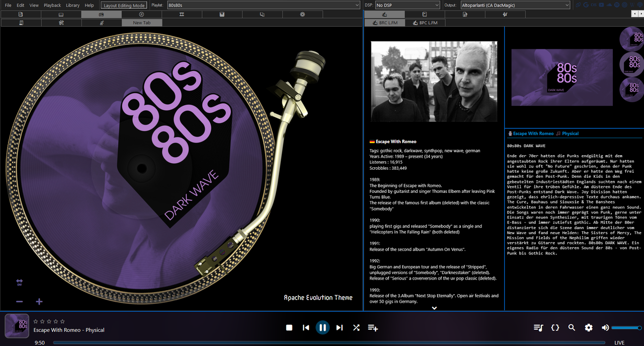Open the Help menu
The height and width of the screenshot is (346, 644).
point(90,5)
